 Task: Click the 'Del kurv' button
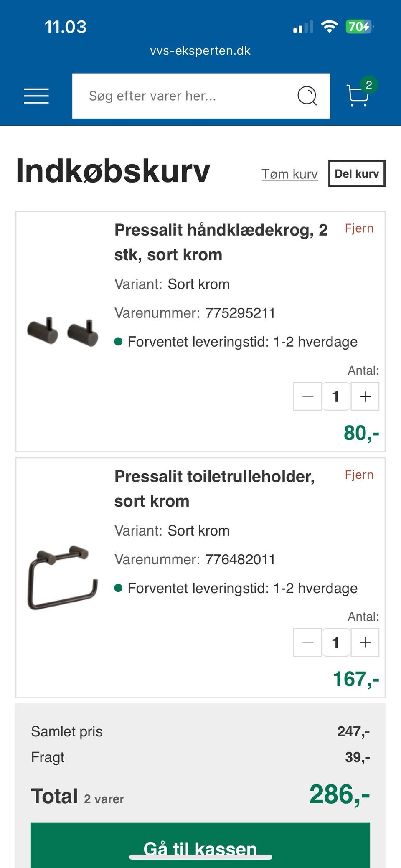[357, 173]
